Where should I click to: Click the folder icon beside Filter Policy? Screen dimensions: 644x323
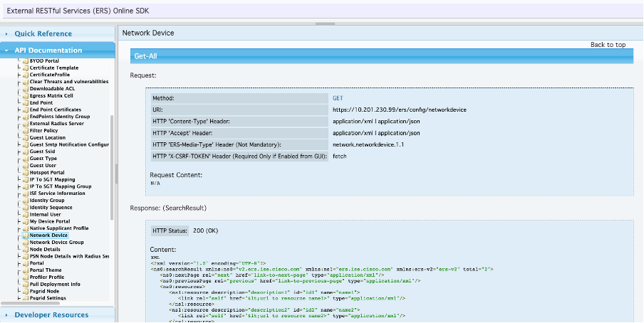(x=26, y=131)
